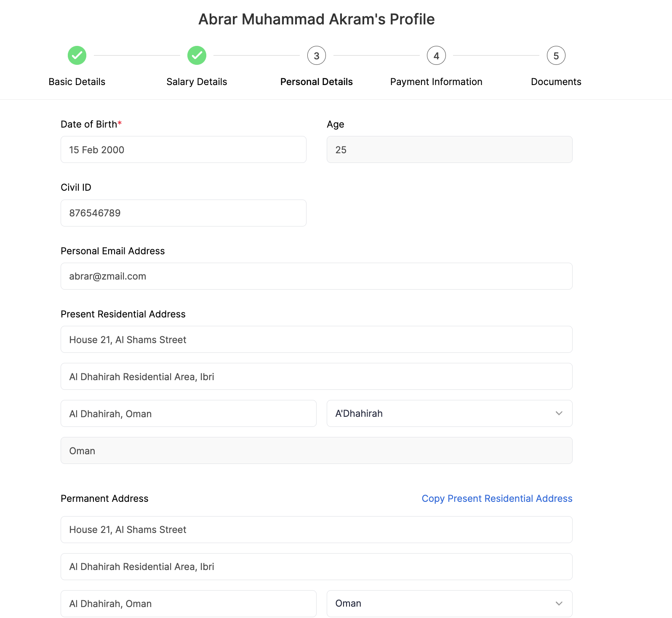Click the Salary Details green checkmark icon
This screenshot has width=672, height=618.
(x=197, y=56)
